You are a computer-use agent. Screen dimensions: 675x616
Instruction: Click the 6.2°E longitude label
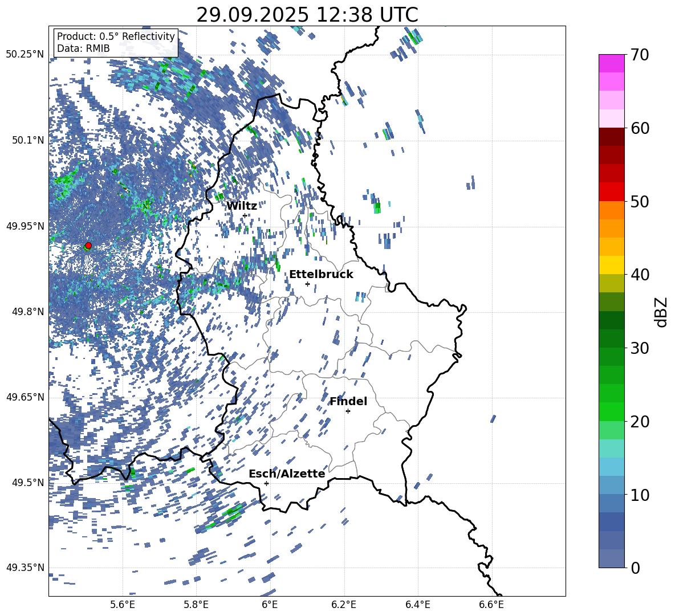coord(344,605)
